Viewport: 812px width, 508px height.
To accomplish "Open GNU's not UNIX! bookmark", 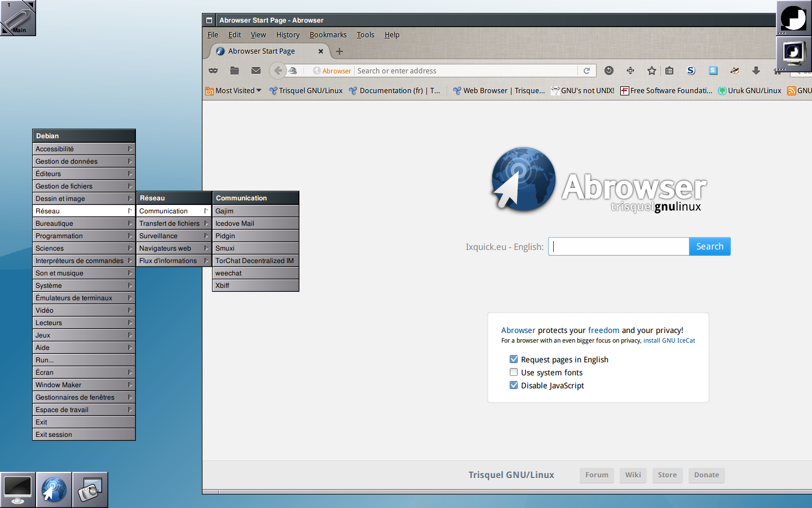I will (x=582, y=90).
